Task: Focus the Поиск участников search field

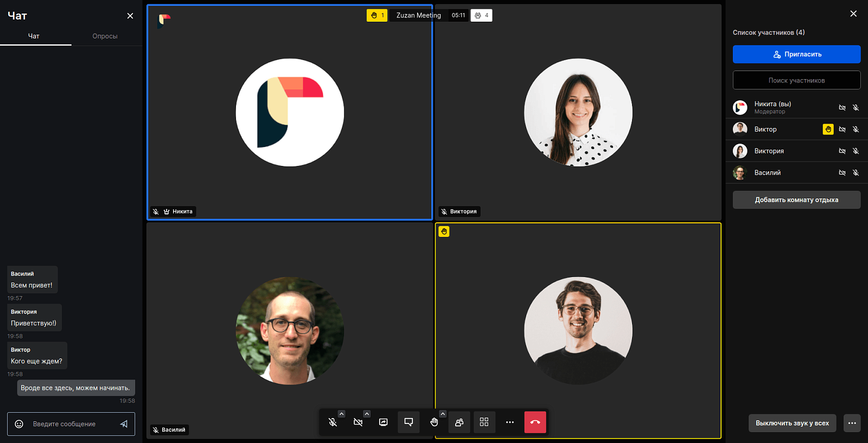Action: (x=797, y=80)
